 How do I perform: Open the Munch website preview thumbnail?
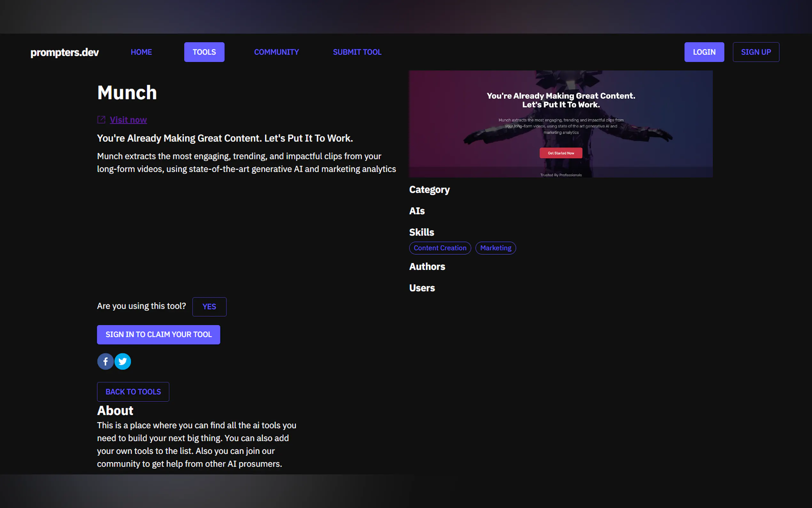click(x=561, y=123)
